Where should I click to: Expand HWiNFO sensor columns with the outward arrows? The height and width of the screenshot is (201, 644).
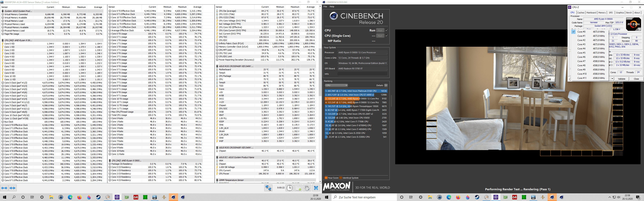tap(4, 188)
